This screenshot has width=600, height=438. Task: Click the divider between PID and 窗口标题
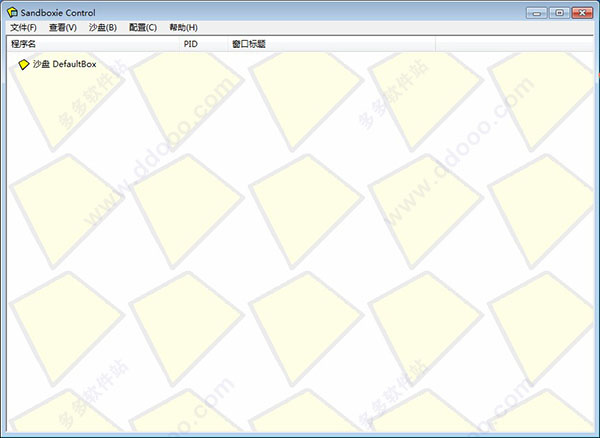coord(228,44)
